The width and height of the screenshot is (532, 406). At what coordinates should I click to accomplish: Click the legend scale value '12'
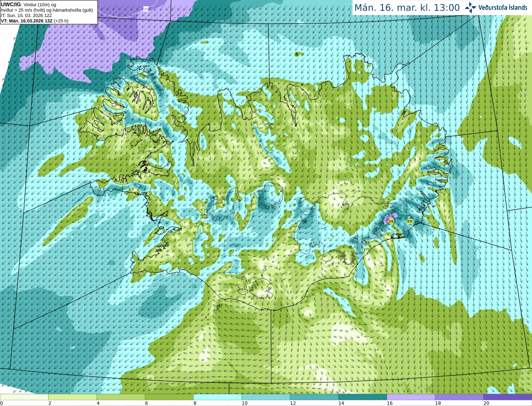(293, 403)
